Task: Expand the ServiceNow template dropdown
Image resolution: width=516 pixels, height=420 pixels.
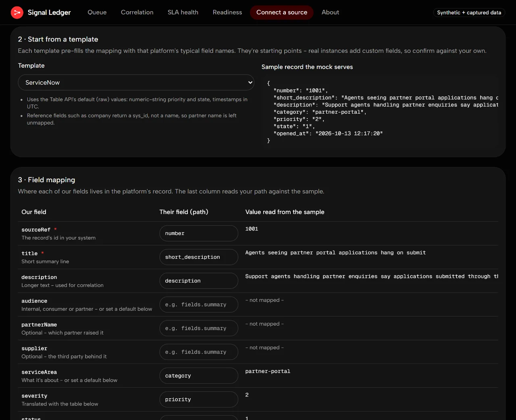Action: coord(136,82)
